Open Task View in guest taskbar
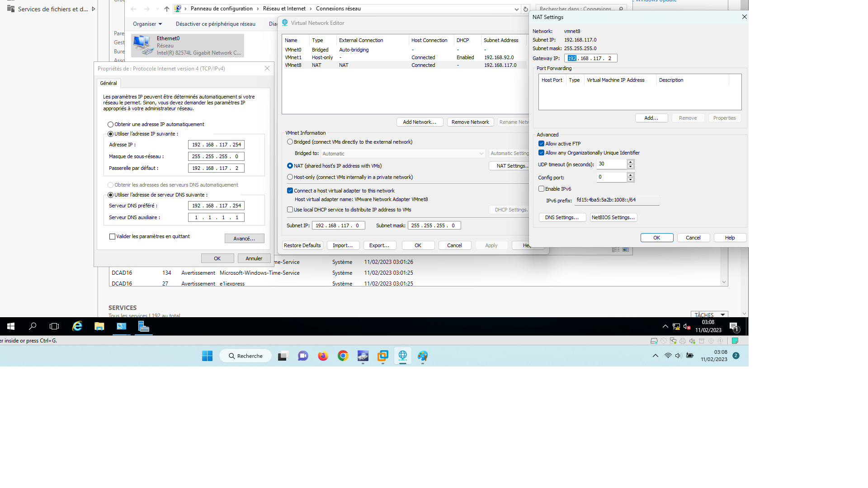The width and height of the screenshot is (868, 488). 54,326
